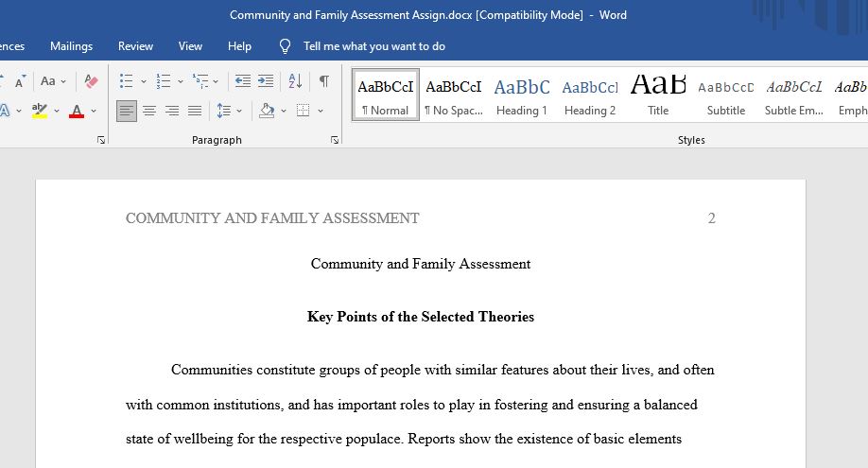The height and width of the screenshot is (468, 868).
Task: Click heading Key Points of the Selected Theories
Action: pyautogui.click(x=421, y=317)
